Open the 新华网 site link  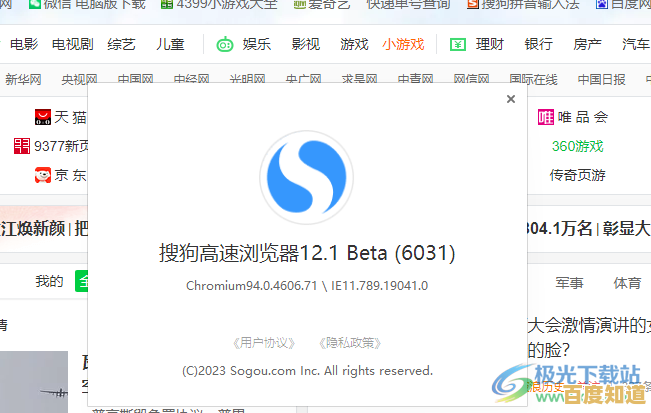(x=23, y=79)
